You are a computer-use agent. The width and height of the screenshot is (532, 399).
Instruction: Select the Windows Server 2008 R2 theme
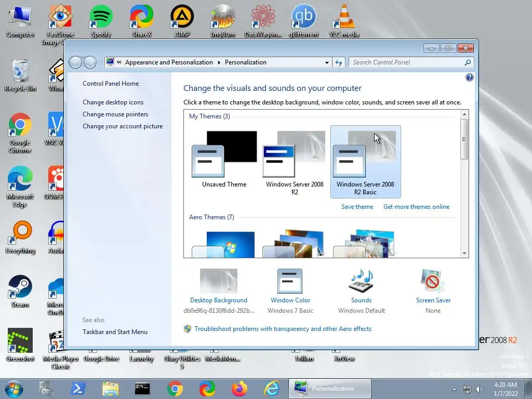[295, 162]
